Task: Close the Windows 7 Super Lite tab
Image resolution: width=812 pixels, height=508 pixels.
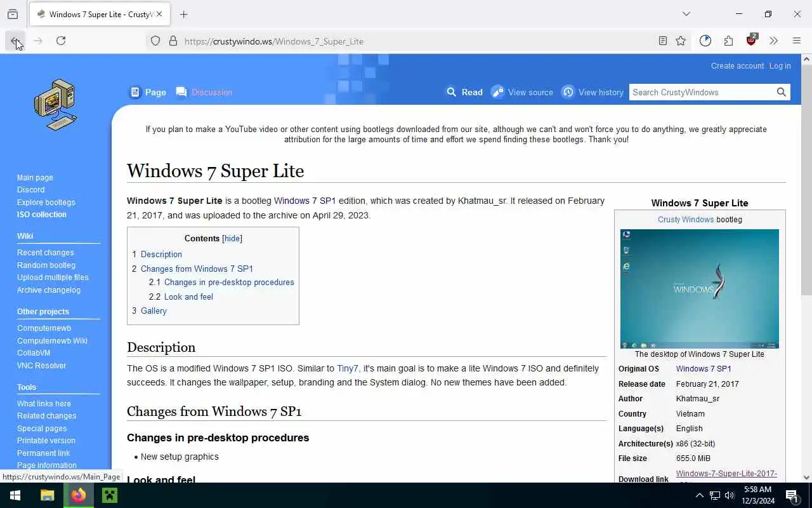Action: [159, 14]
